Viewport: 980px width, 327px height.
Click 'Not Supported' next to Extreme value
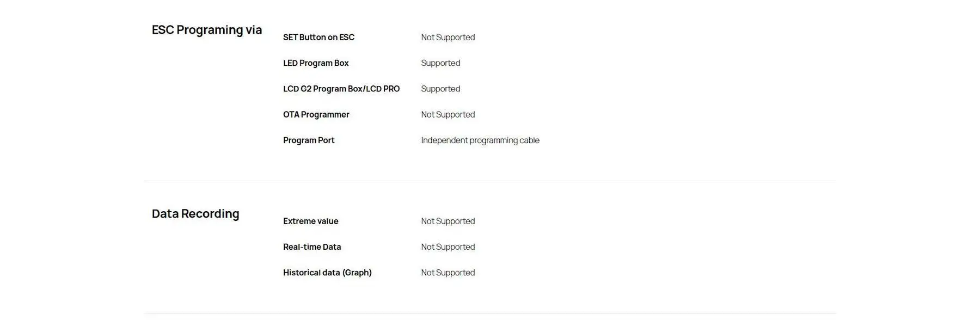(x=448, y=221)
